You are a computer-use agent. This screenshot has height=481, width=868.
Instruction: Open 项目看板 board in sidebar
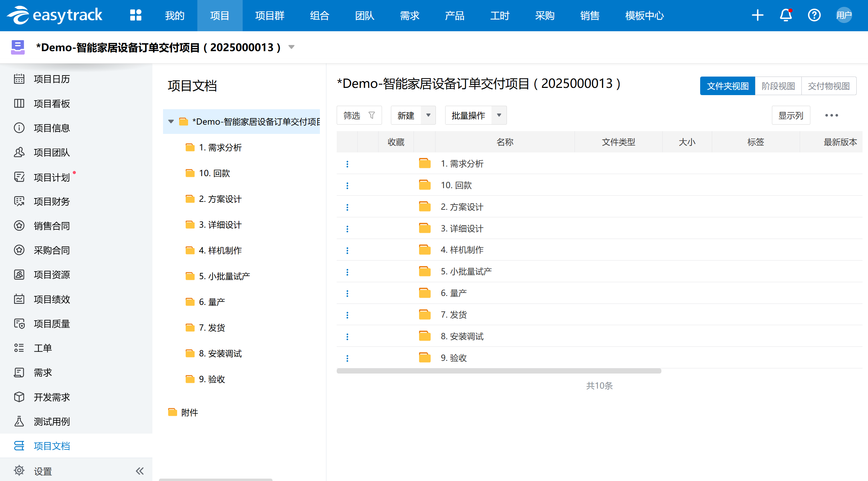tap(51, 103)
